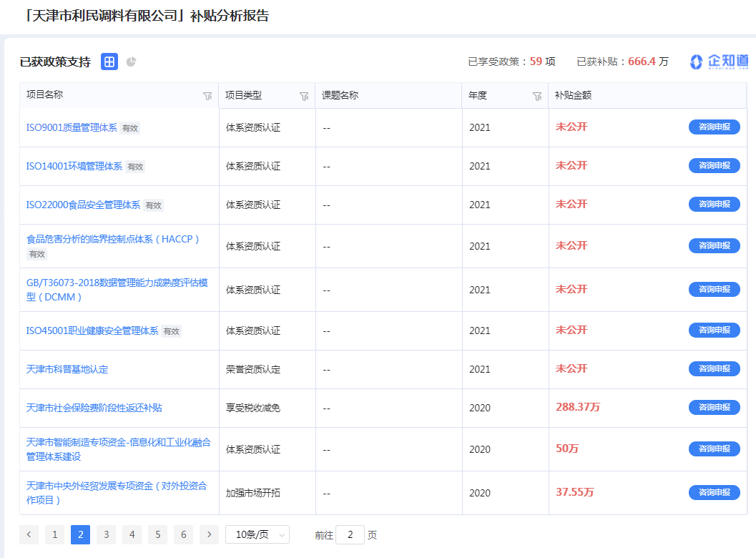Open GB/T36073-2018 DCMM project link

coord(117,290)
